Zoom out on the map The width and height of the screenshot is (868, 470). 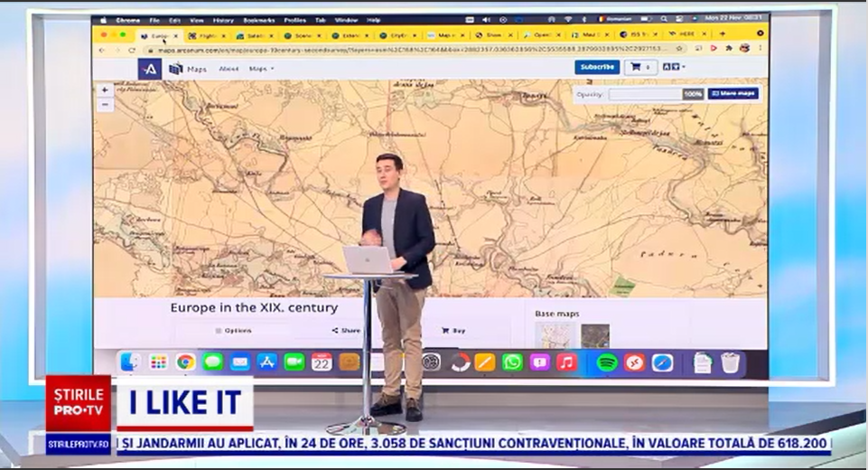coord(105,105)
